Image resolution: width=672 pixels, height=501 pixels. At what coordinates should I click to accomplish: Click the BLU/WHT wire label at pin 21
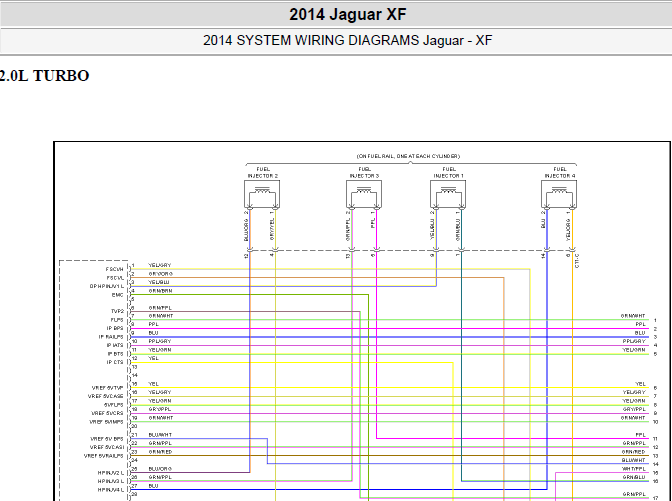click(160, 435)
